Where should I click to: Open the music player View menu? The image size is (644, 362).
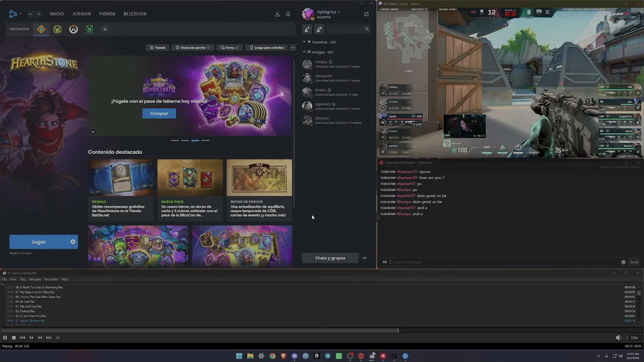point(13,279)
